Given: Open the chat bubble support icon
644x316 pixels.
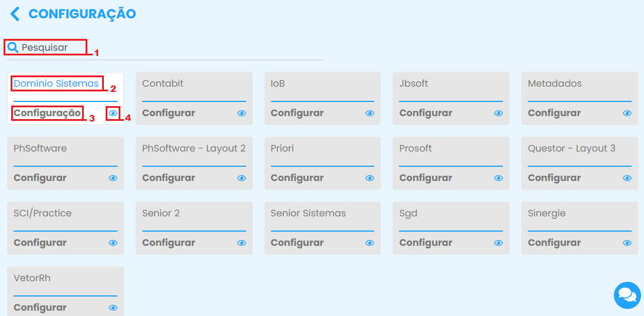Looking at the screenshot, I should [627, 295].
